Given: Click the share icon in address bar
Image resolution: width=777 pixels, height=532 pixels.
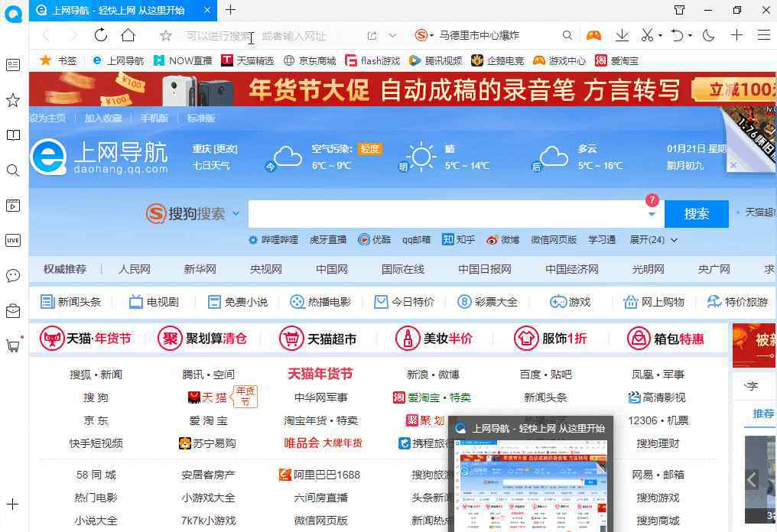Looking at the screenshot, I should click(x=372, y=36).
